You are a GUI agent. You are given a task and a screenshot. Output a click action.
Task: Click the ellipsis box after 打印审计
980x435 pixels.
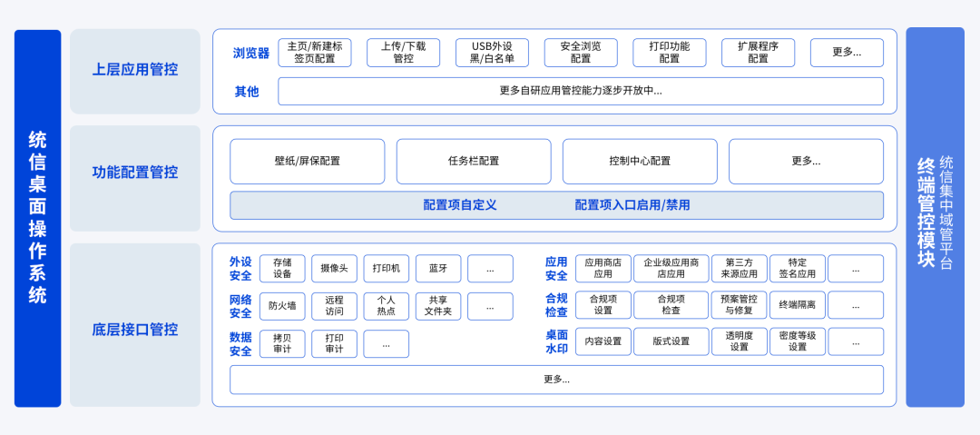387,344
